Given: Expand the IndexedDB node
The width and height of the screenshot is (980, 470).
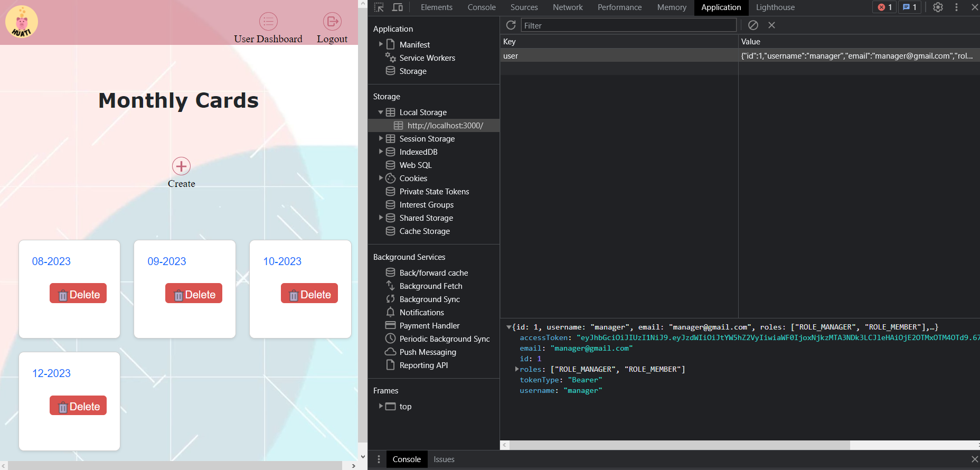Looking at the screenshot, I should coord(381,152).
